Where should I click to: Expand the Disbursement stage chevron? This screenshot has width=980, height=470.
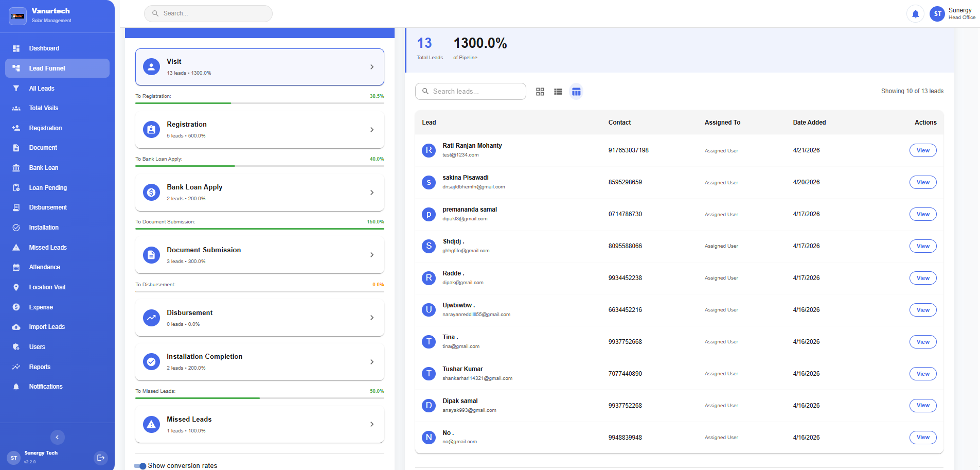click(372, 318)
